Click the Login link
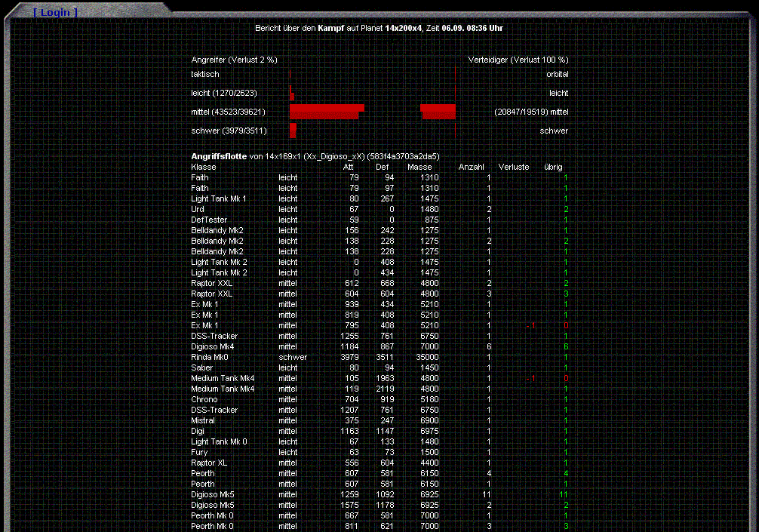 tap(55, 13)
